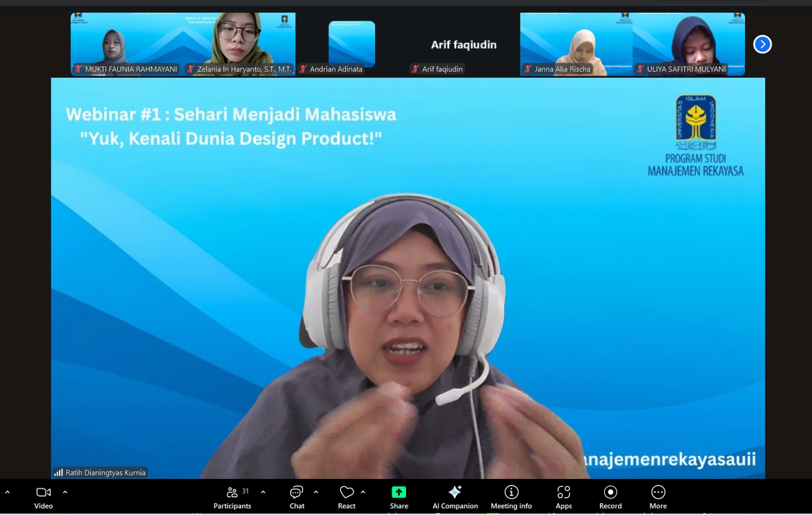Open the Participants panel
The image size is (812, 515).
232,492
